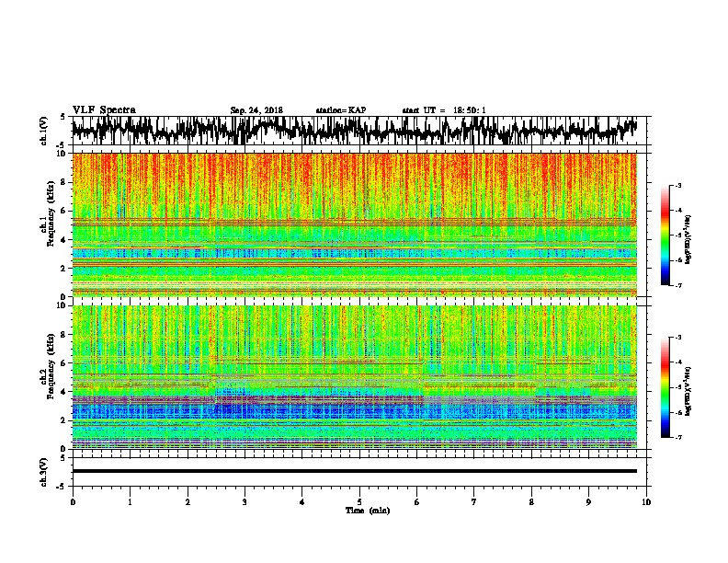Screen dimensions: 728x563
Task: Click time axis tick label '2'
Action: 188,502
